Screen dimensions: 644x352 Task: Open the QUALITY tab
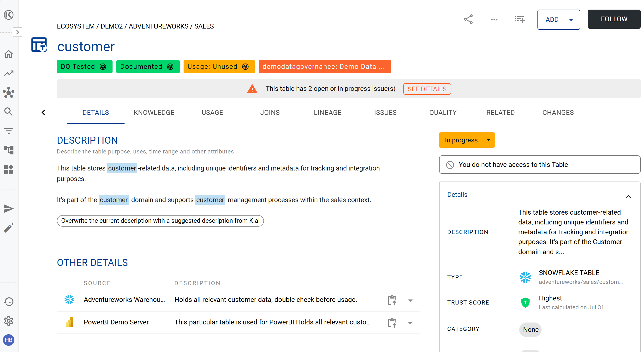(442, 113)
